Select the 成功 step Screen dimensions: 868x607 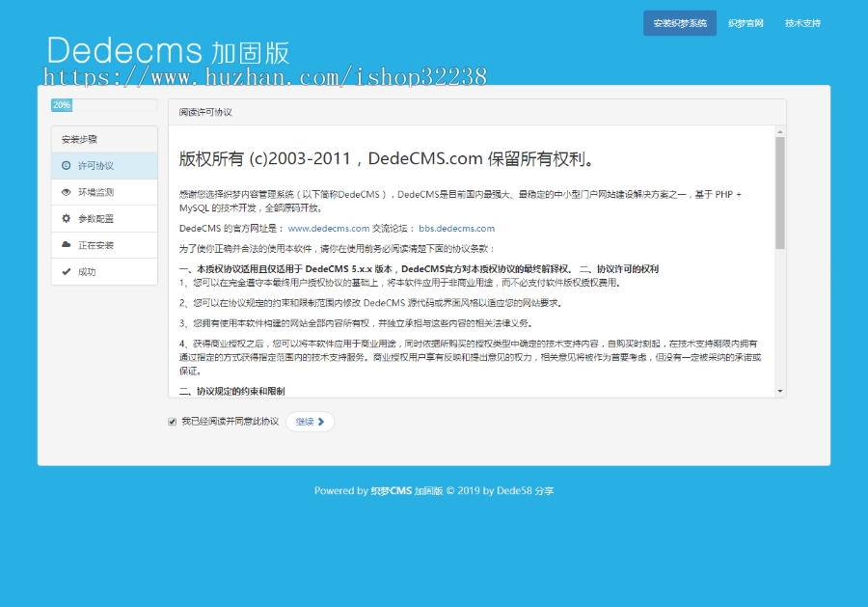[104, 271]
